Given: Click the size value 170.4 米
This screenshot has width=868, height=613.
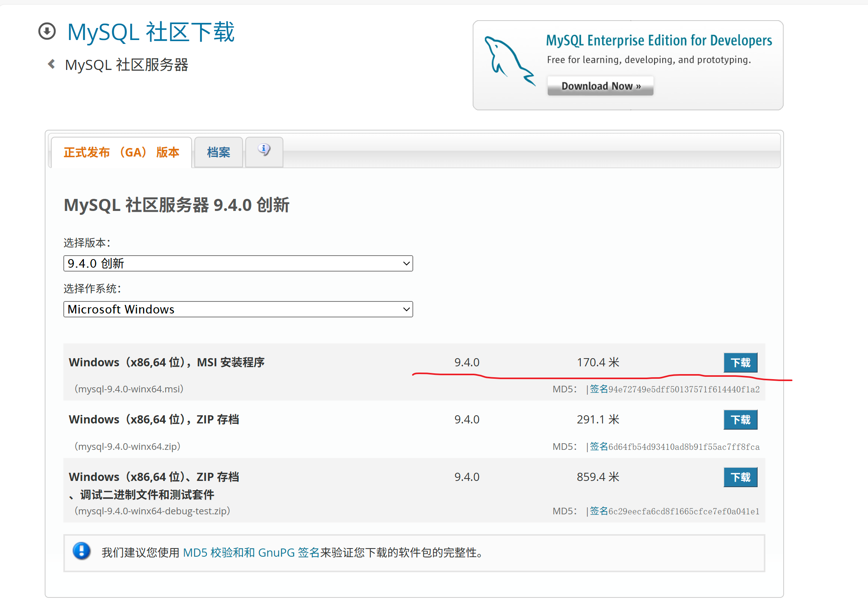Looking at the screenshot, I should [598, 362].
